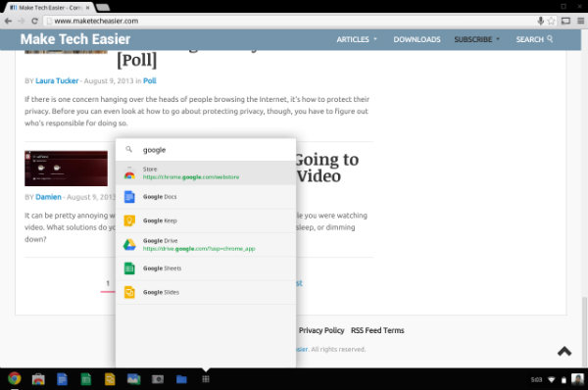Screen dimensions: 588x390
Task: Click the Google Drive result icon
Action: [129, 245]
